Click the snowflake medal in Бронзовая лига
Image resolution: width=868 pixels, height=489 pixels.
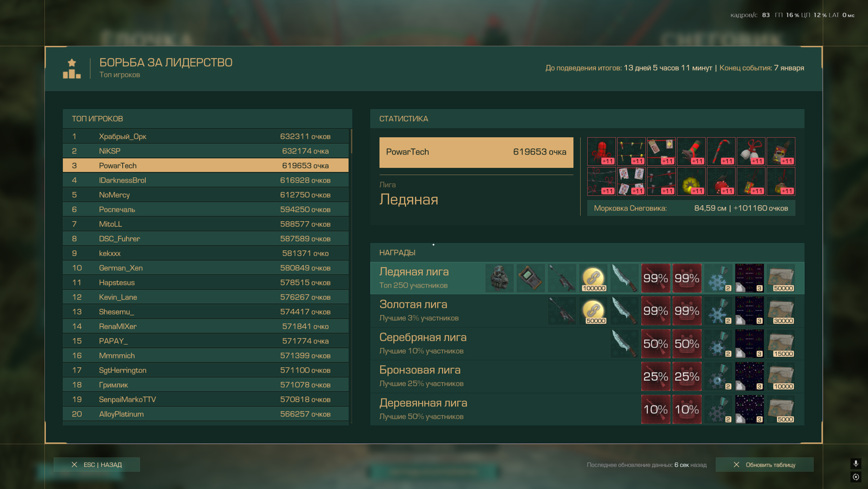(718, 376)
